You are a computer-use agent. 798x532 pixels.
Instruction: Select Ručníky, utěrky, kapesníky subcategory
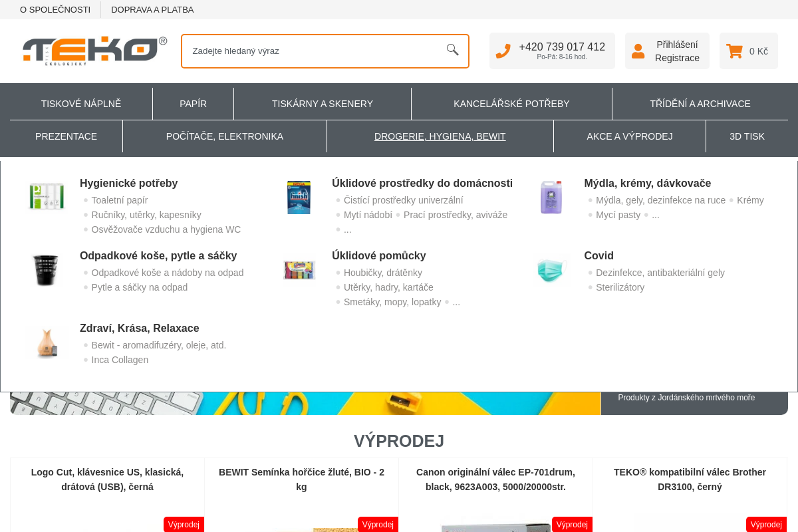tap(146, 215)
